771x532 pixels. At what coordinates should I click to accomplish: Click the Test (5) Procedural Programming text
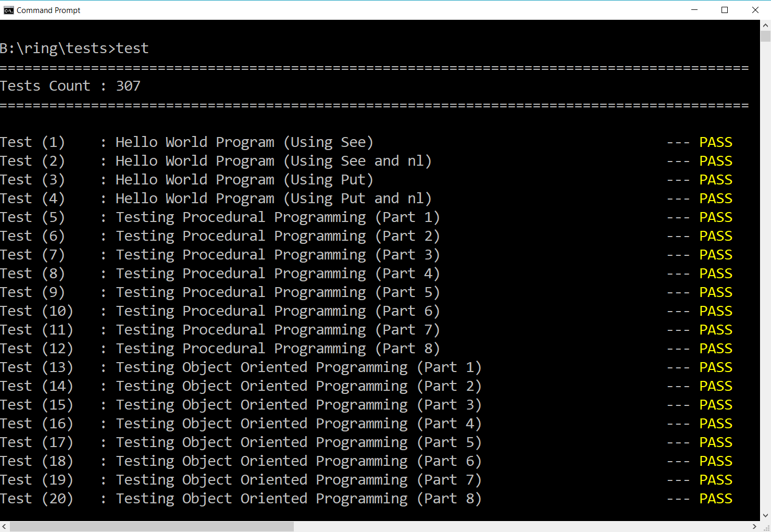(277, 217)
